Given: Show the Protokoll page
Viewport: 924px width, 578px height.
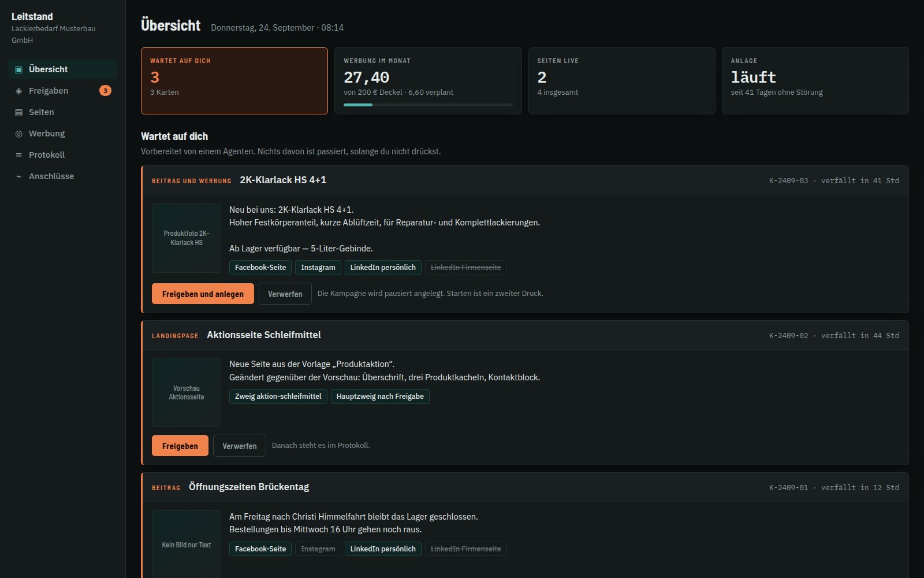Looking at the screenshot, I should coord(62,155).
